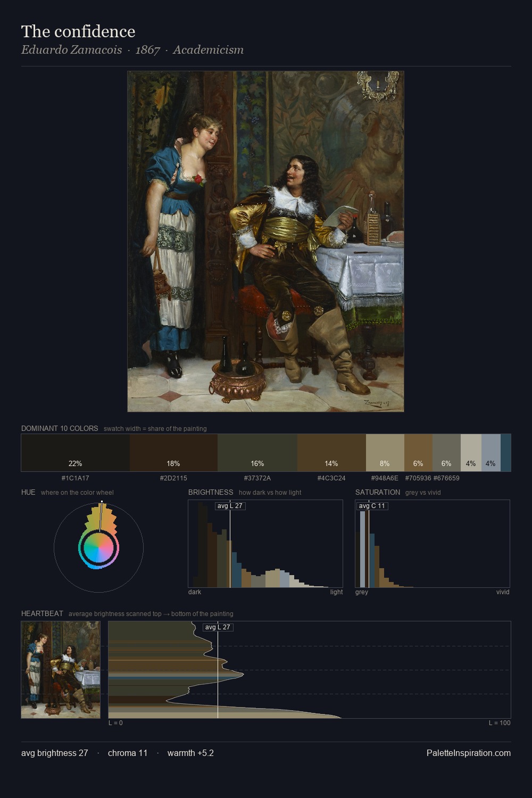The image size is (532, 798).
Task: Click the hex code #948A6E
Action: pyautogui.click(x=385, y=478)
